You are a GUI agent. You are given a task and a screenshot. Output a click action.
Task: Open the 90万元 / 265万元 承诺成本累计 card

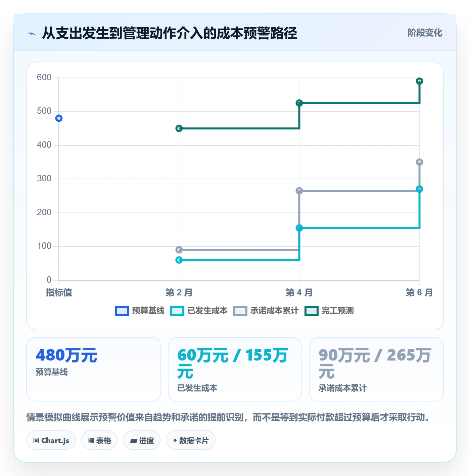pyautogui.click(x=376, y=369)
